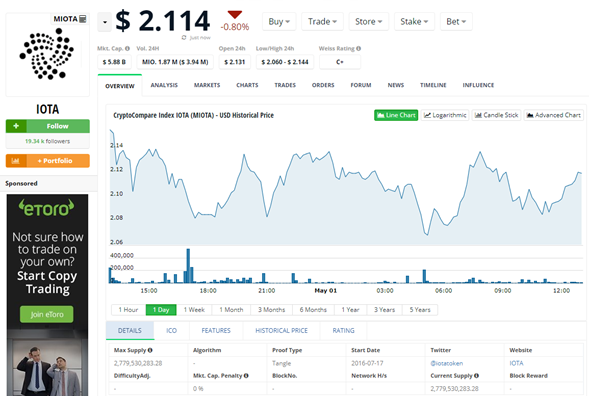Image resolution: width=589 pixels, height=396 pixels.
Task: Open the Influence tab
Action: point(478,85)
